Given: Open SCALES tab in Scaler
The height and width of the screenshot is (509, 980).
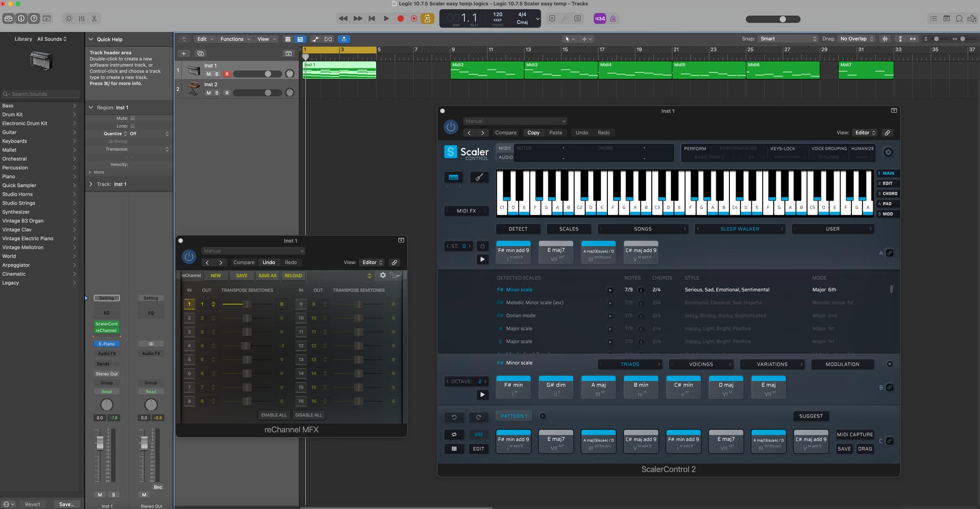Looking at the screenshot, I should coord(569,229).
